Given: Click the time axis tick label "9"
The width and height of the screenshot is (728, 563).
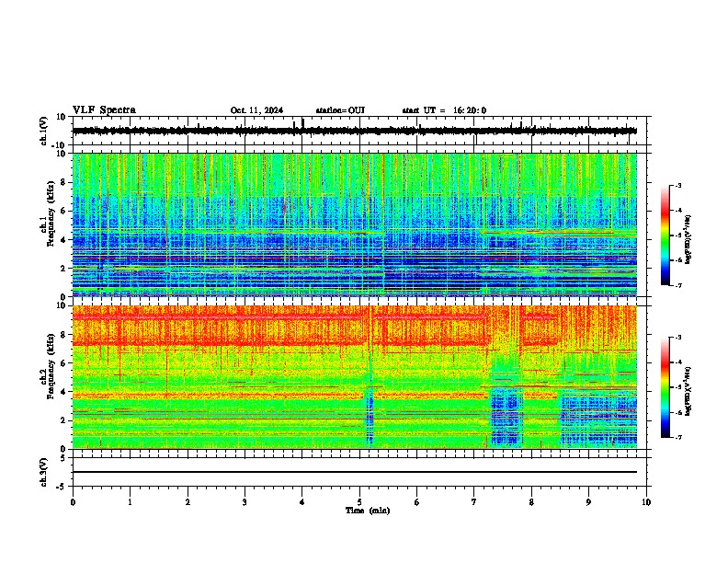Looking at the screenshot, I should pyautogui.click(x=588, y=502).
